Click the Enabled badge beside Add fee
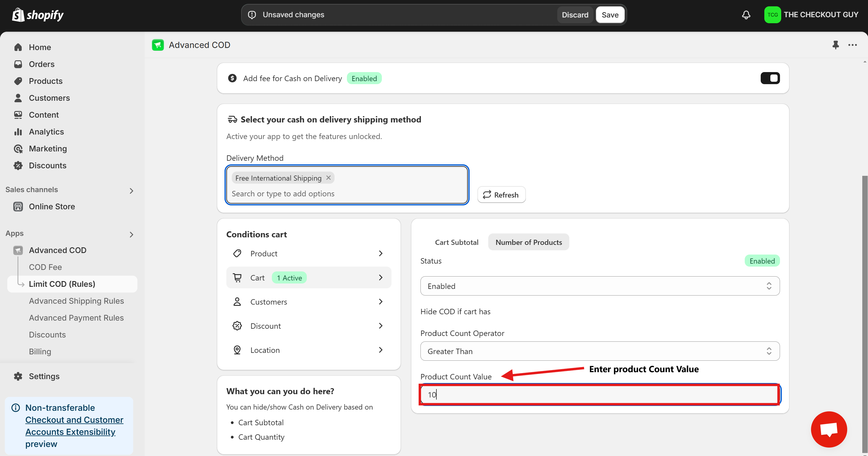868x456 pixels. pyautogui.click(x=364, y=78)
